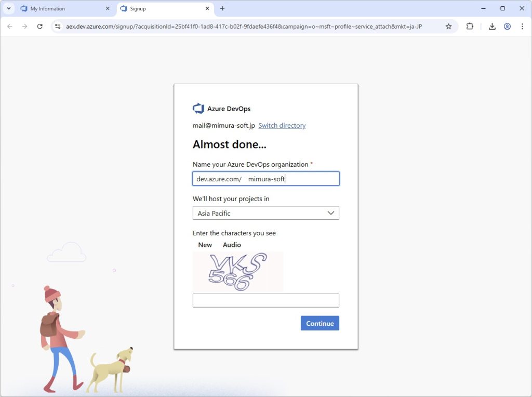Open the browser extensions puzzle icon
The width and height of the screenshot is (532, 397).
click(470, 27)
